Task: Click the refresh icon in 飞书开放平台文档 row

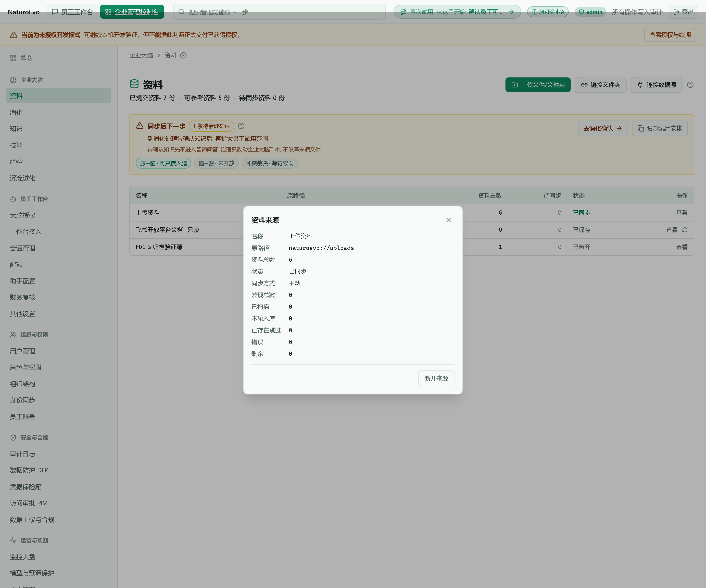Action: (685, 230)
